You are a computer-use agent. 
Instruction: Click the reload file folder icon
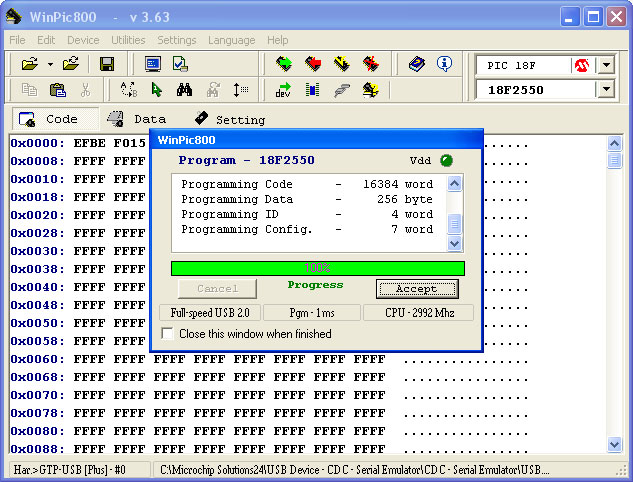(x=71, y=64)
